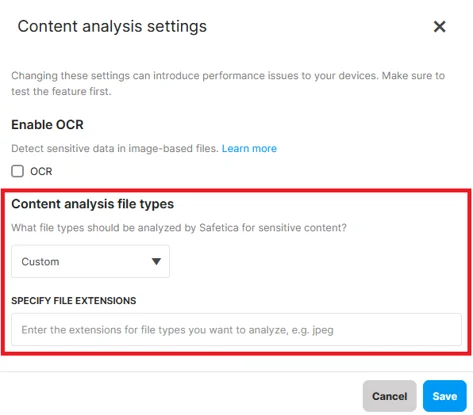
Task: Enable the OCR checkbox
Action: click(x=17, y=171)
